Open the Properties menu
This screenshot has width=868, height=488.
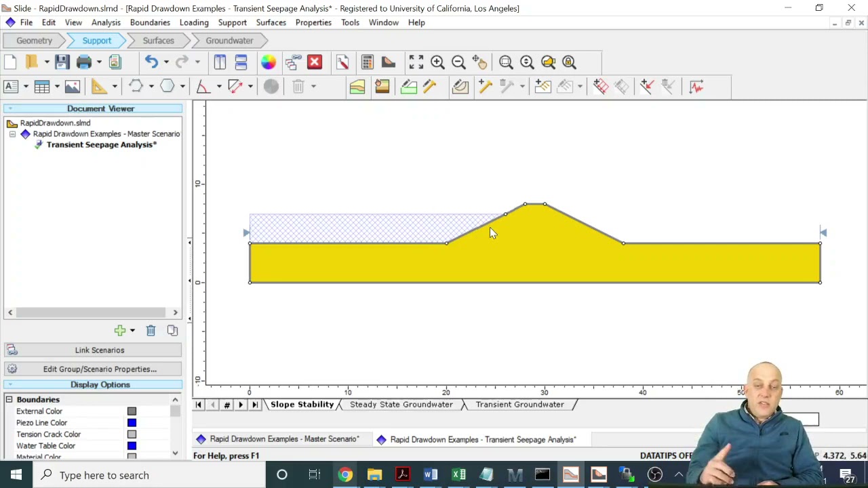[x=313, y=22]
